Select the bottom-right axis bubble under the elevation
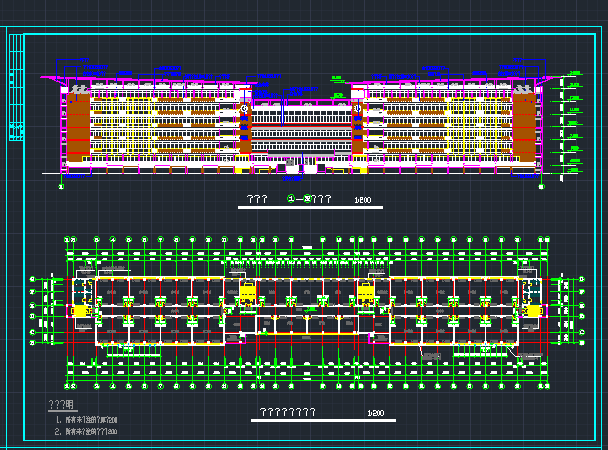Viewport: 608px width, 450px height. [541, 185]
